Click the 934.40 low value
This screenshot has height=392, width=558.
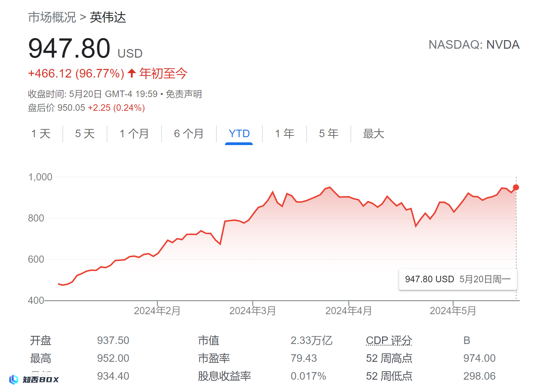point(113,376)
